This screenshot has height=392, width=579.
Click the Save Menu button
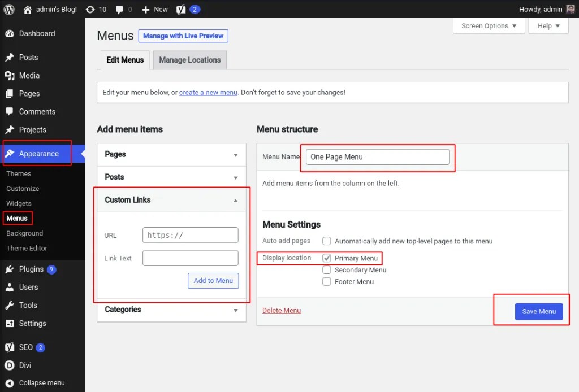click(538, 311)
